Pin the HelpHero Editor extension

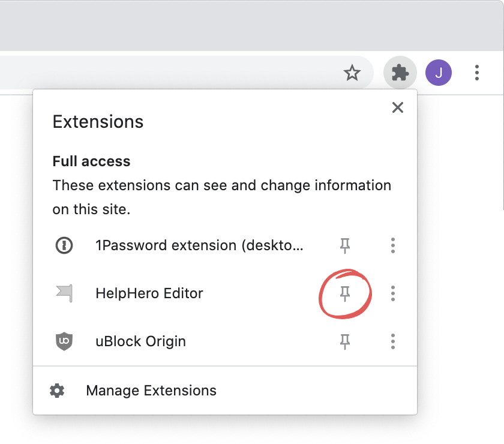pyautogui.click(x=345, y=293)
